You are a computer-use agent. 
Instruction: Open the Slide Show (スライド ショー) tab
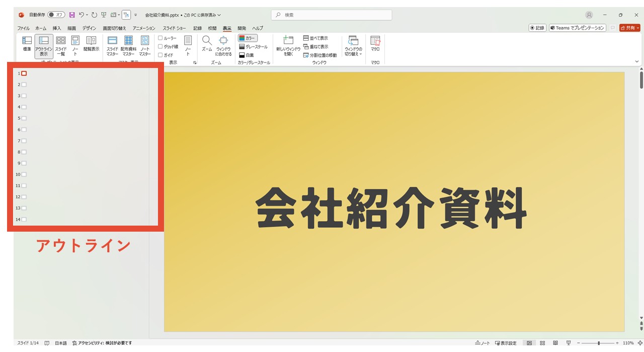point(175,28)
